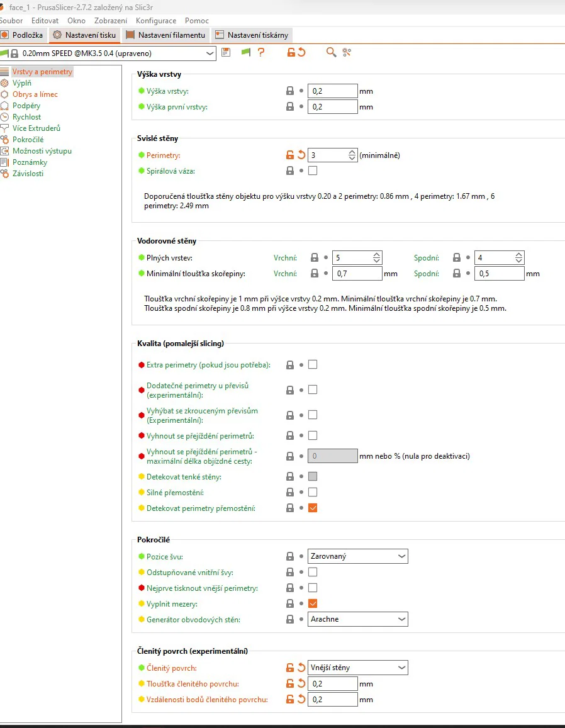Open the Soubor menu
This screenshot has width=565, height=728.
[x=11, y=20]
